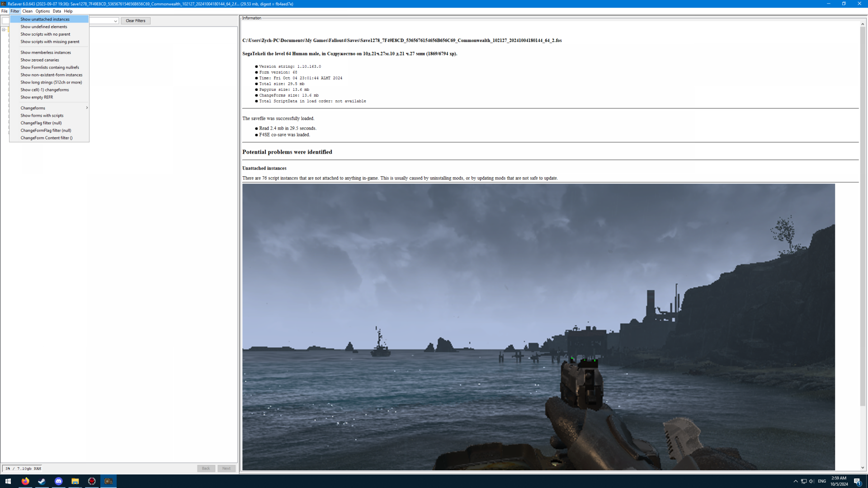
Task: Toggle Show memberless instances filter
Action: 46,52
